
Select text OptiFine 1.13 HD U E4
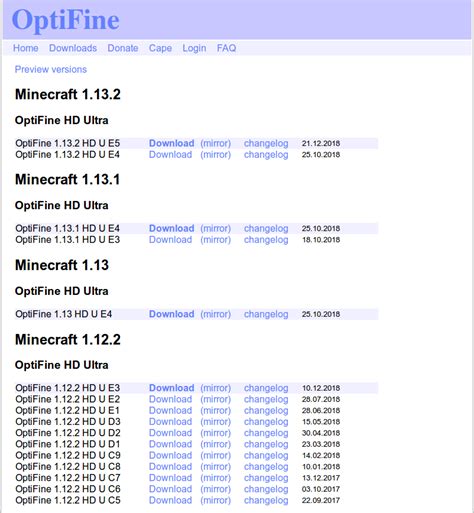click(x=64, y=314)
